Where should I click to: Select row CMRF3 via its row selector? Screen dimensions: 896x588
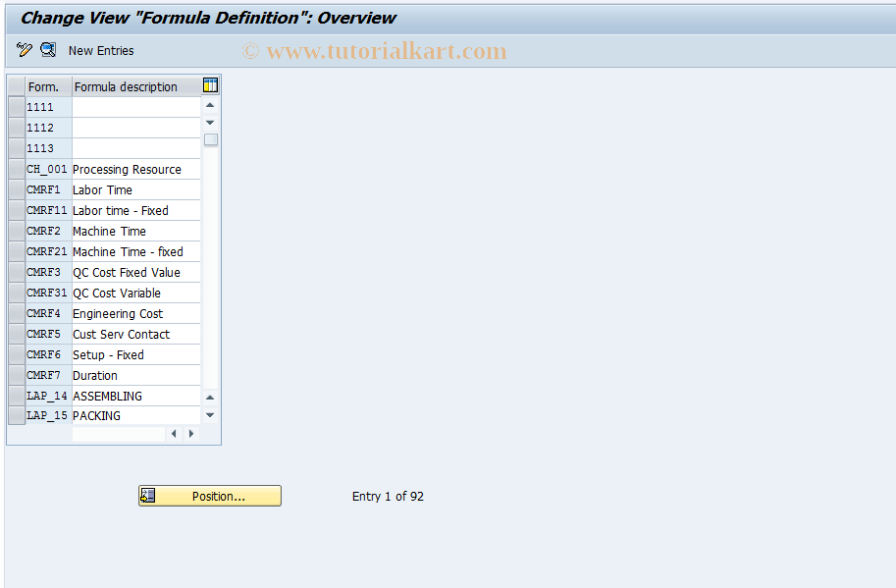(17, 272)
